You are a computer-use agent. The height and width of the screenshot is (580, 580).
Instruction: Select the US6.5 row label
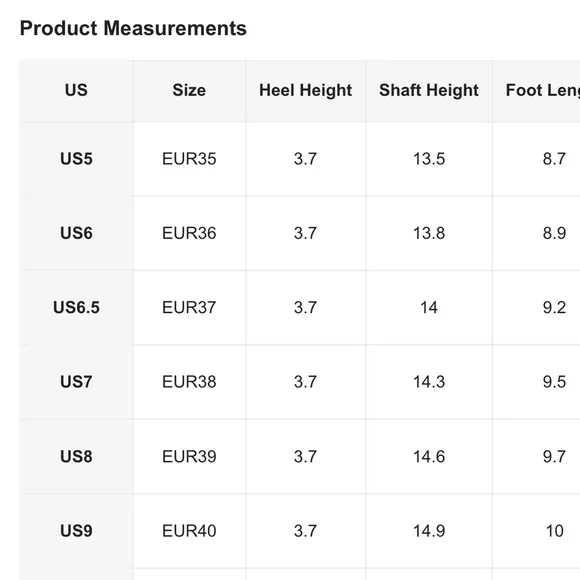point(76,308)
